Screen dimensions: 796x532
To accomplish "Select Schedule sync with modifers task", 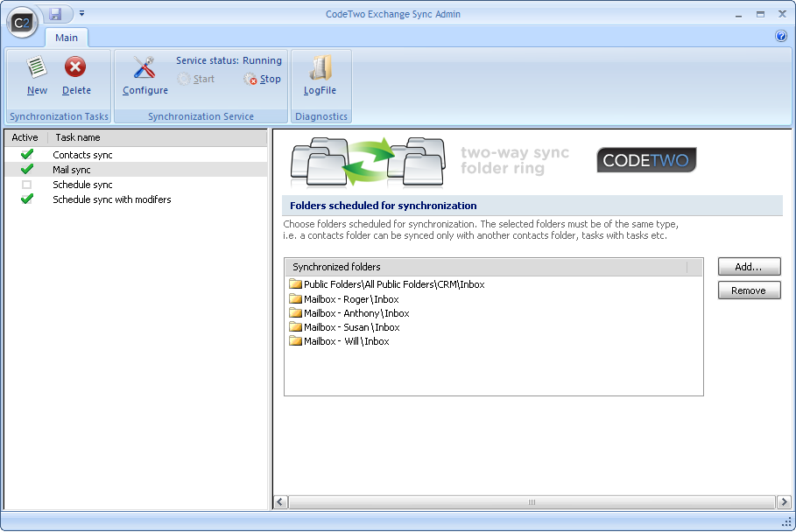I will pyautogui.click(x=112, y=199).
